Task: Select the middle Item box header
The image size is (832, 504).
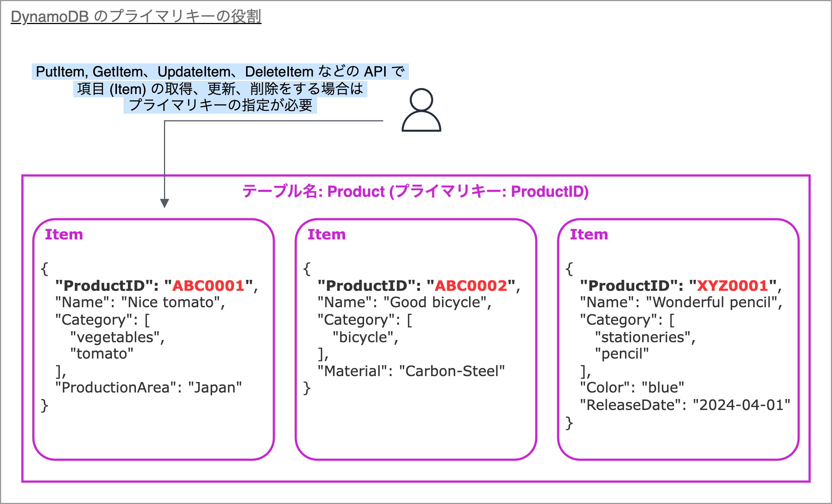Action: (x=326, y=235)
